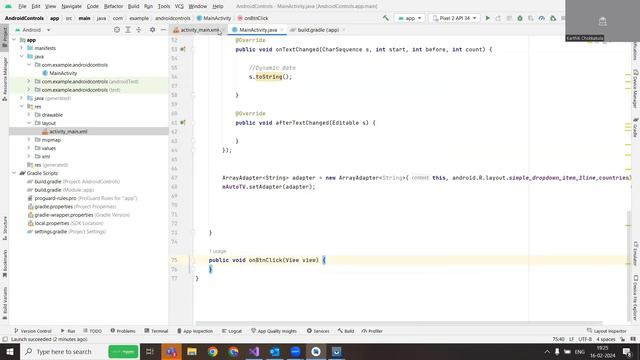Collapse the res folder
Viewport: 640px width, 360px height.
coord(22,107)
